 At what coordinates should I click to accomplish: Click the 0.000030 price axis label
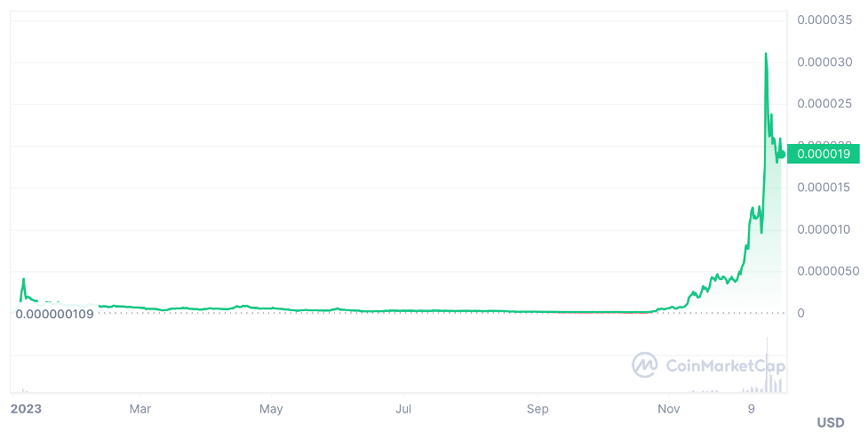[x=824, y=62]
